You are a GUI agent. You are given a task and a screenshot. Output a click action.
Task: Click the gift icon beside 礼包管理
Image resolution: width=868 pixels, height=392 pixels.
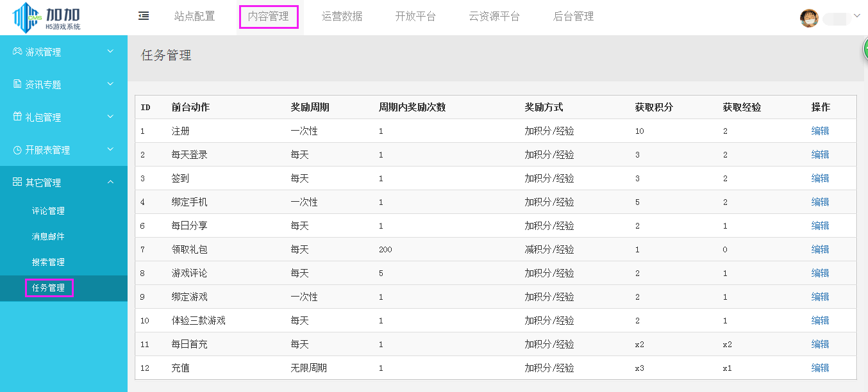tap(17, 117)
